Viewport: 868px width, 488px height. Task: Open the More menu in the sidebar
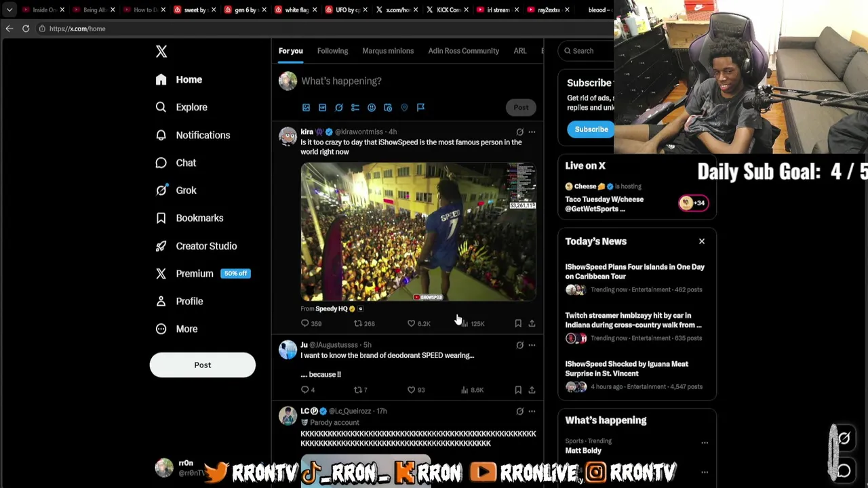click(176, 329)
